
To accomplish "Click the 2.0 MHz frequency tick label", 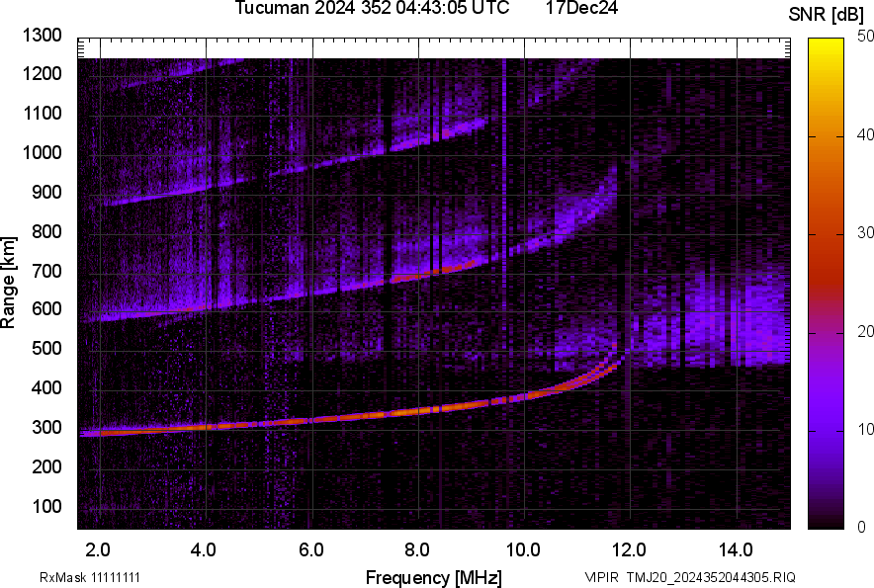I will (98, 550).
